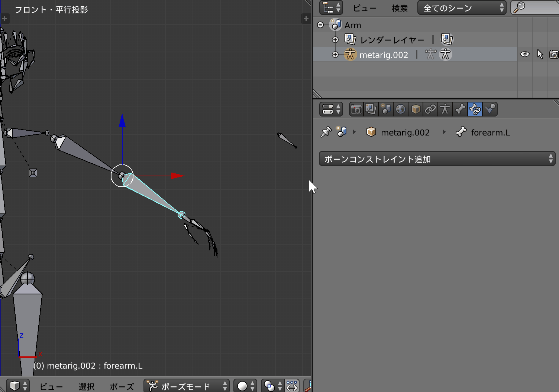Switch to Bone properties tab (single bone icon)
This screenshot has width=559, height=392.
tap(460, 109)
